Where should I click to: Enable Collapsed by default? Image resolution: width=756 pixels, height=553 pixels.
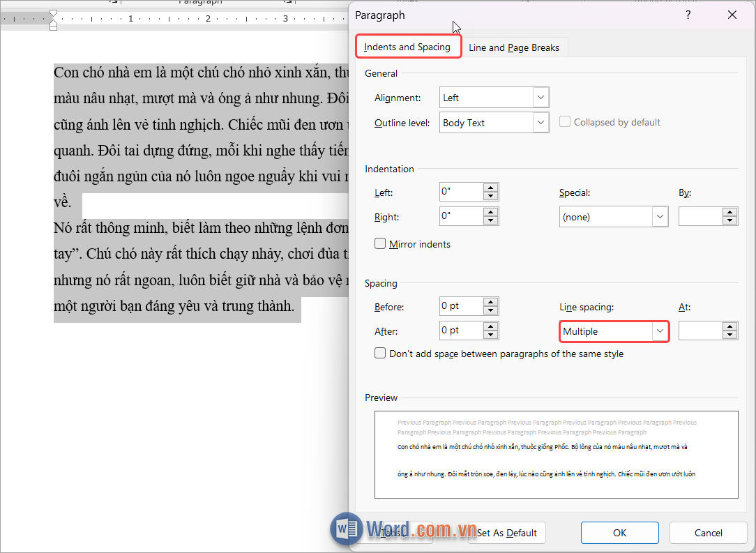(x=565, y=121)
